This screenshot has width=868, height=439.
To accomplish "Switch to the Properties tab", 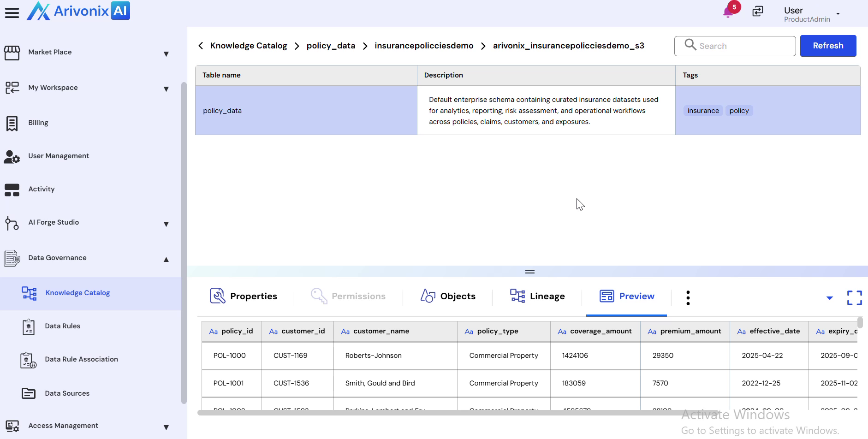I will click(244, 296).
